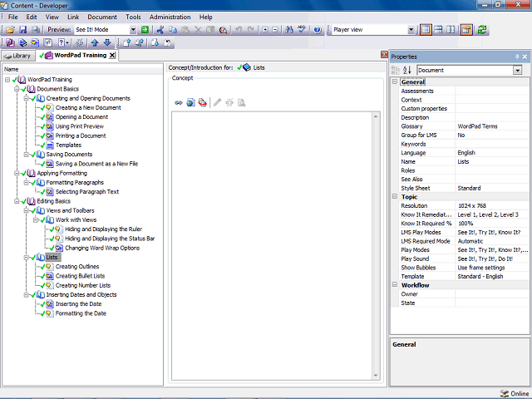The image size is (532, 399).
Task: Select the Templates tree item
Action: click(68, 145)
